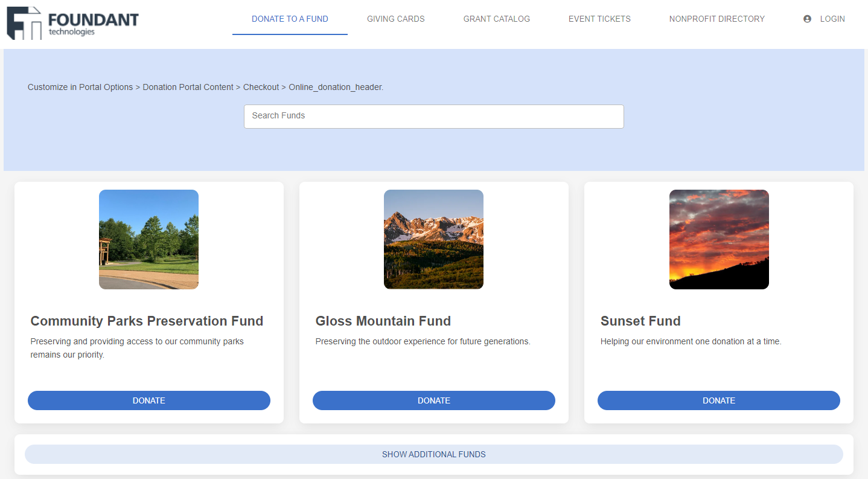Donate to the Gloss Mountain Fund
Viewport: 868px width, 479px height.
[x=433, y=400]
